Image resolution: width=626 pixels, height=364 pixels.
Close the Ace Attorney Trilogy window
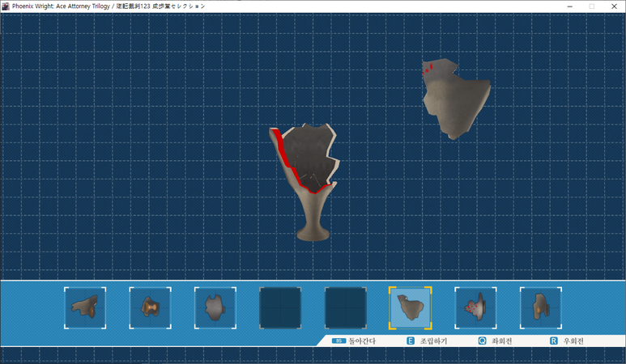(x=614, y=6)
